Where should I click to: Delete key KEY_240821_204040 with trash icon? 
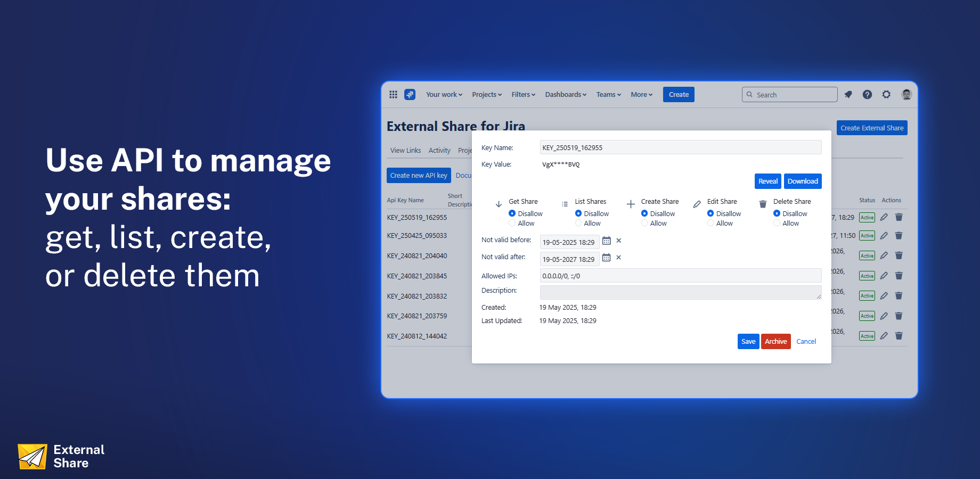pos(899,255)
